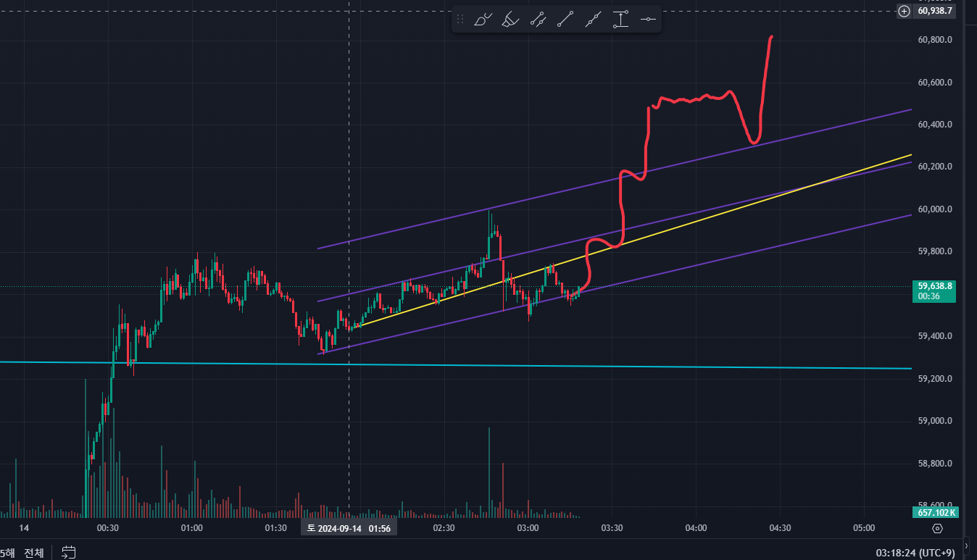Click the 60,000.0 price axis label
Screen dimensions: 977x560
[935, 209]
